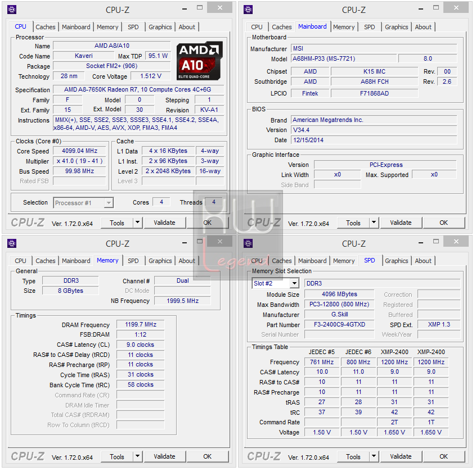476x471 pixels.
Task: Switch to Caches tab in the top-left CPU window
Action: tap(46, 27)
